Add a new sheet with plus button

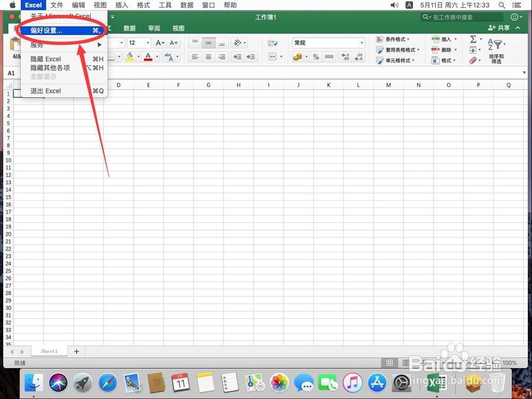76,351
